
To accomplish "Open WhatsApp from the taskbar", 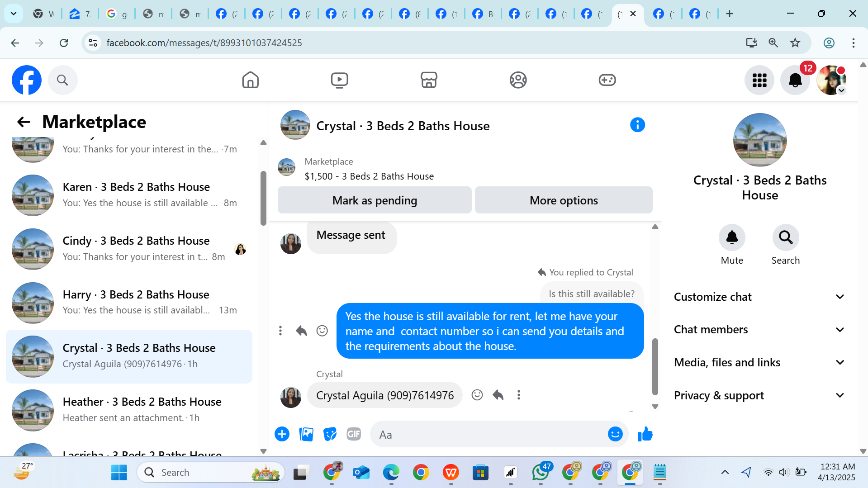I will click(541, 472).
